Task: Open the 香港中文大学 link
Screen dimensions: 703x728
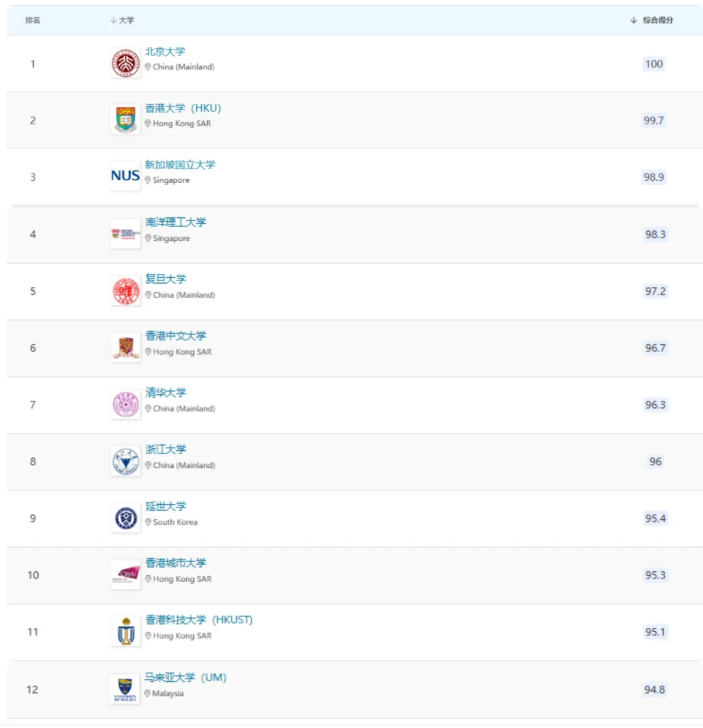Action: [176, 336]
